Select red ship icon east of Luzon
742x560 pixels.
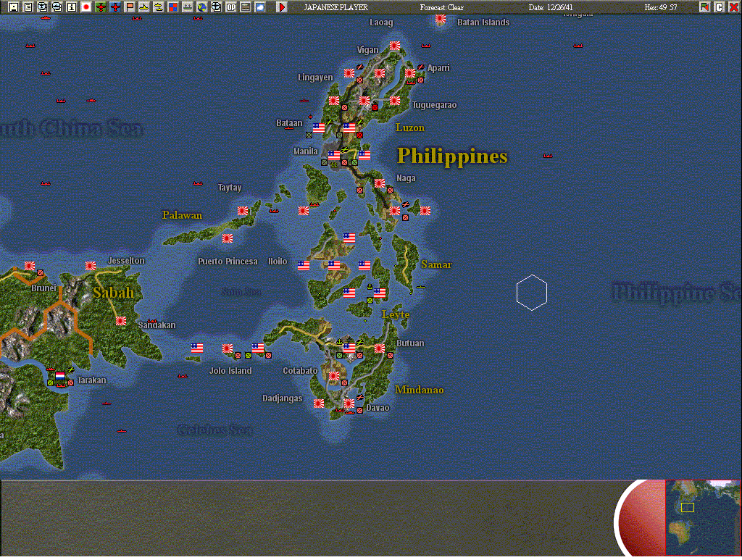point(548,156)
